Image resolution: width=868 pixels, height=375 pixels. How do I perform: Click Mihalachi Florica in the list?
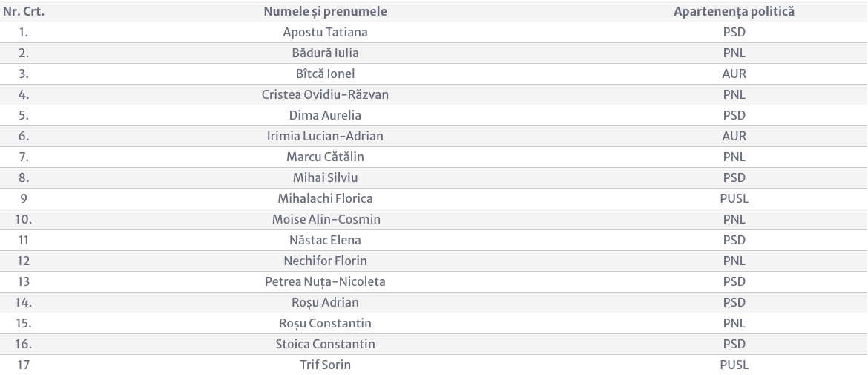[325, 198]
